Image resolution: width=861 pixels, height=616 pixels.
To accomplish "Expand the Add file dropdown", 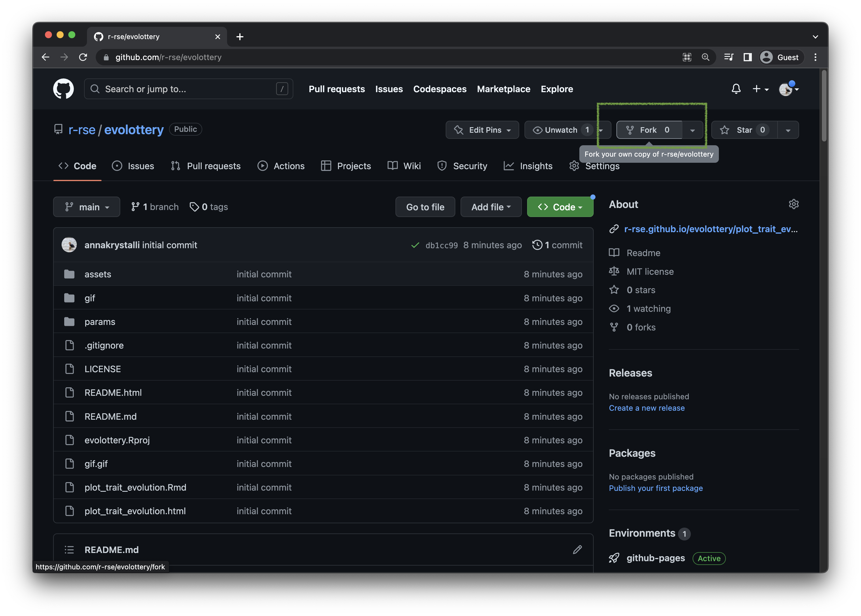I will tap(491, 207).
